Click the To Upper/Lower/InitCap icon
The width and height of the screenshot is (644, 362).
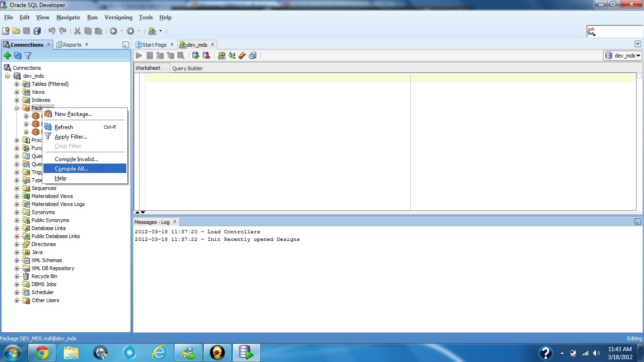[232, 56]
